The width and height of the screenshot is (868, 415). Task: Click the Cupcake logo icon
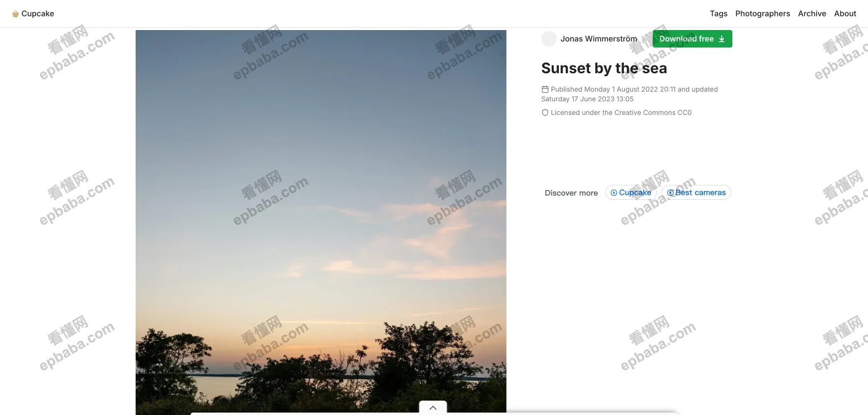pyautogui.click(x=15, y=14)
